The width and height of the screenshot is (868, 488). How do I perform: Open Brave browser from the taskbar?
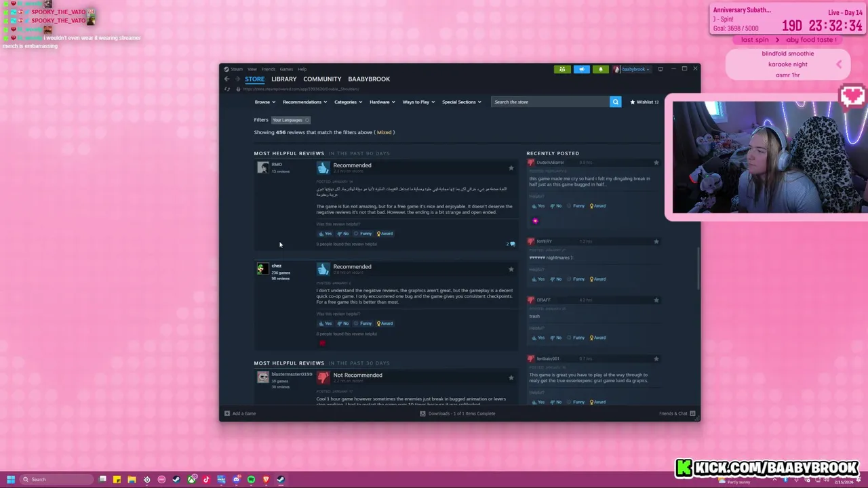[x=266, y=480]
